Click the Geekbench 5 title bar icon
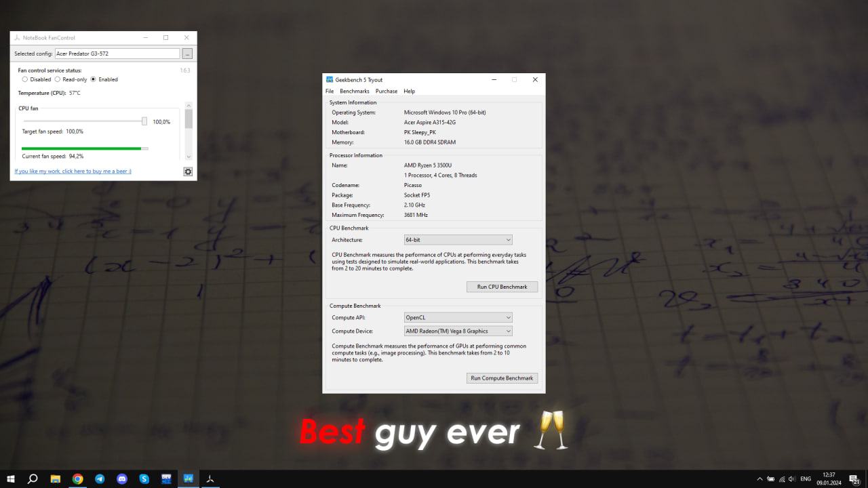Screen dimensions: 868x488 [x=330, y=79]
